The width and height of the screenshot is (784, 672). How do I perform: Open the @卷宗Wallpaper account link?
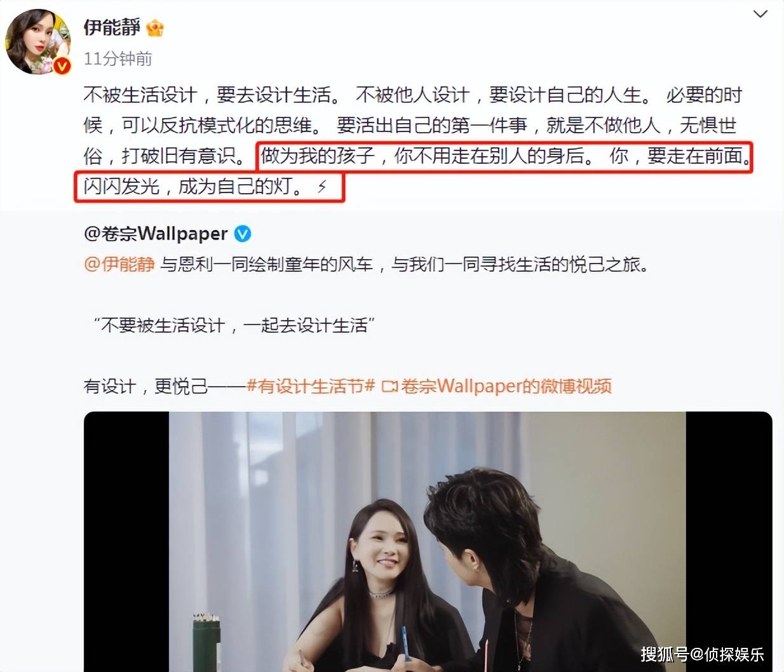coord(156,234)
